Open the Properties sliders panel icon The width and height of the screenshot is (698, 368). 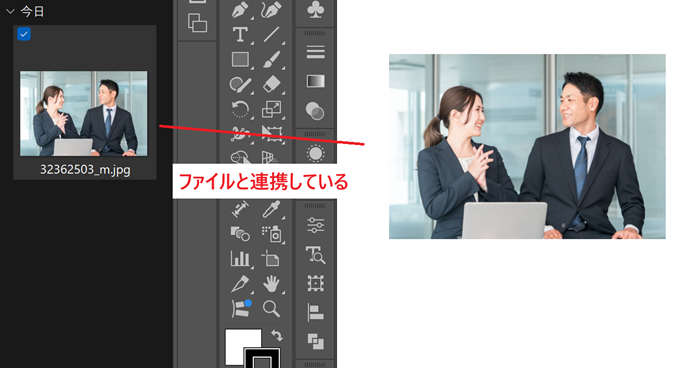pyautogui.click(x=315, y=225)
